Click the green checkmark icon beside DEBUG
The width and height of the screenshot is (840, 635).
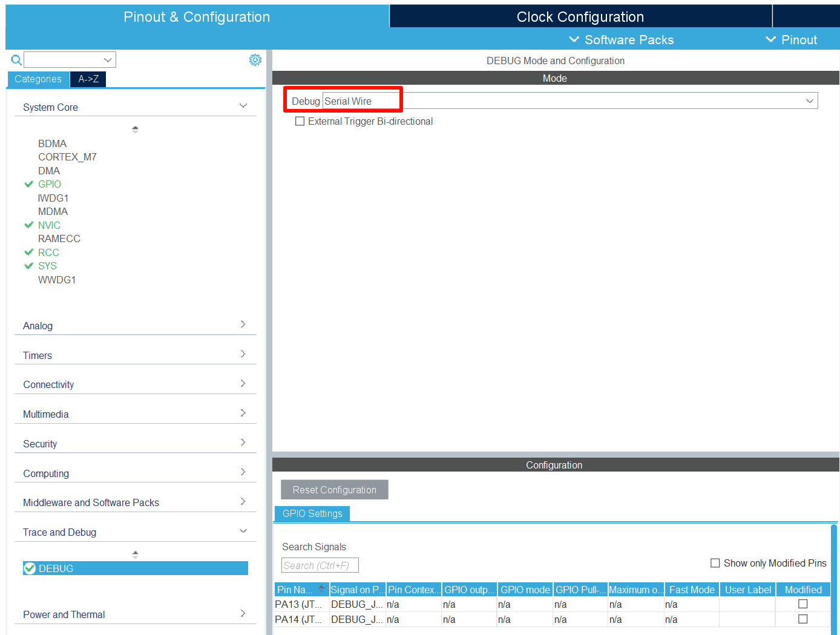pyautogui.click(x=30, y=568)
